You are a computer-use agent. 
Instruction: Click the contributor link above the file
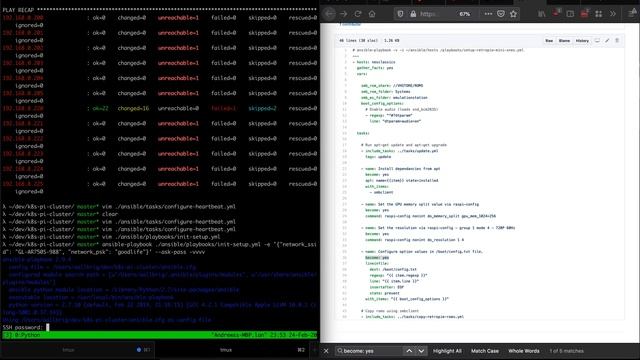click(x=350, y=24)
